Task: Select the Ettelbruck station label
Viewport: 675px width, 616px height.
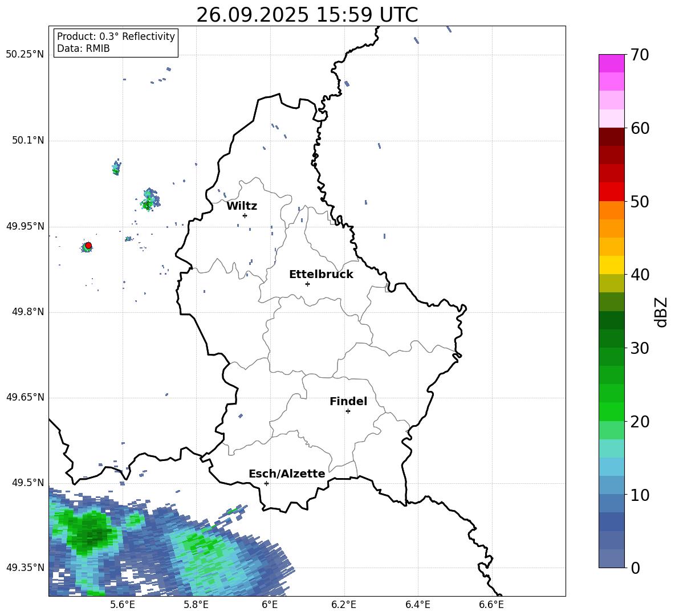Action: point(321,275)
